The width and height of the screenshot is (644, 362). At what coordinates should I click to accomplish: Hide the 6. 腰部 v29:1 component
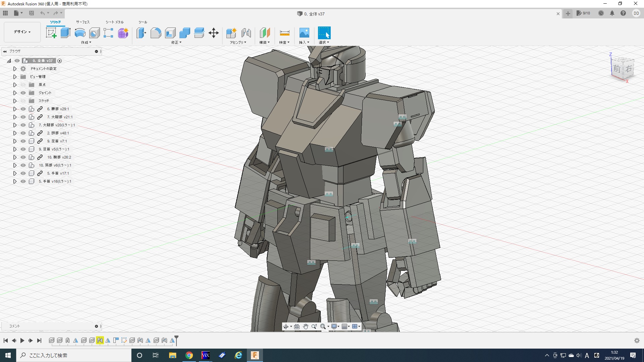[x=23, y=109]
